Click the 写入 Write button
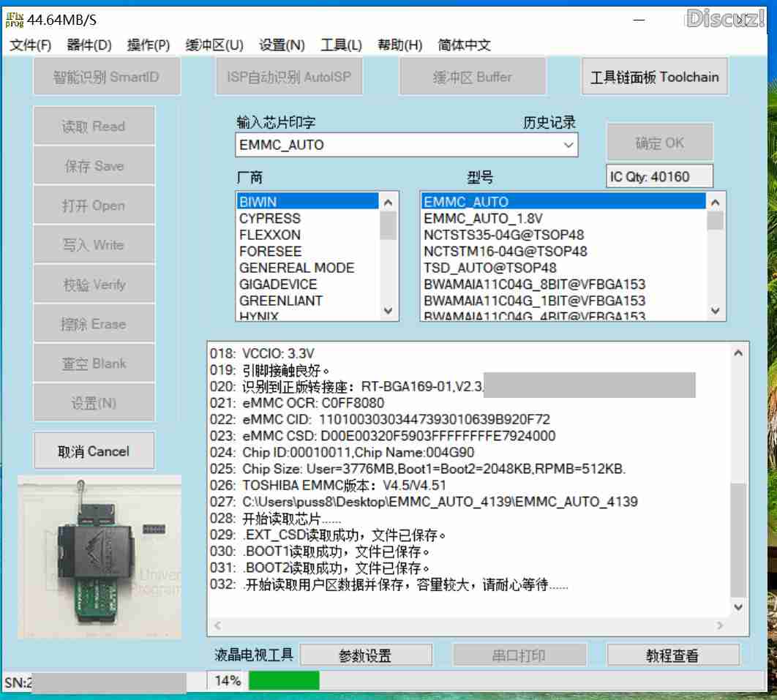This screenshot has height=700, width=777. 94,244
